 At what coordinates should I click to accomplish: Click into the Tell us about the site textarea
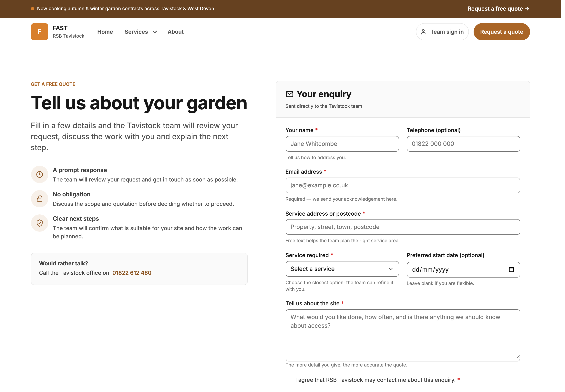click(x=403, y=335)
